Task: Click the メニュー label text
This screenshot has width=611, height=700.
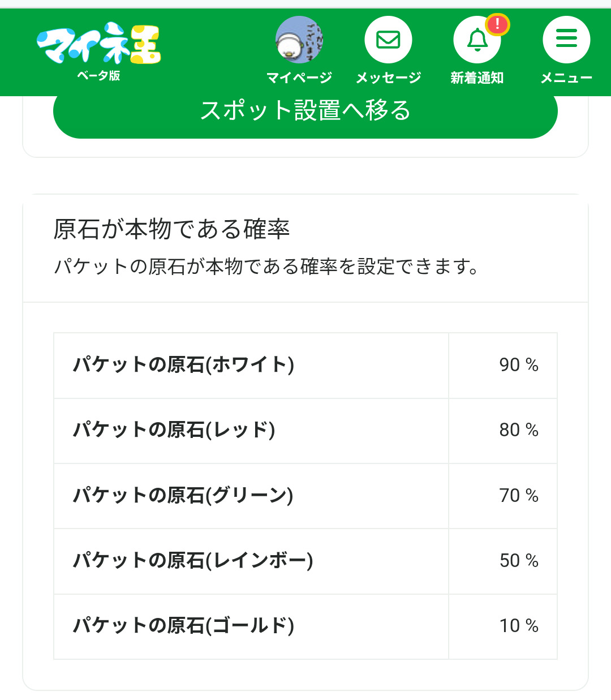Action: tap(566, 78)
